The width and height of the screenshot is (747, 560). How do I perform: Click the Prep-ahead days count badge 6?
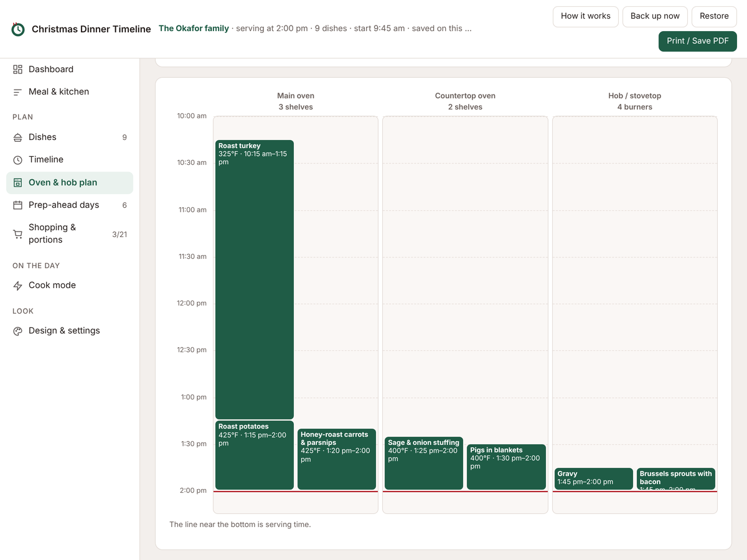(125, 205)
